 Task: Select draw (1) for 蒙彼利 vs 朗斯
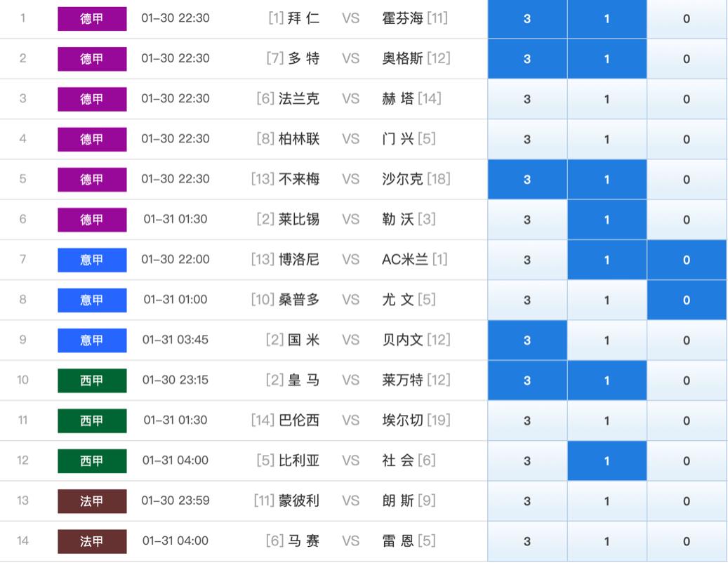click(607, 501)
